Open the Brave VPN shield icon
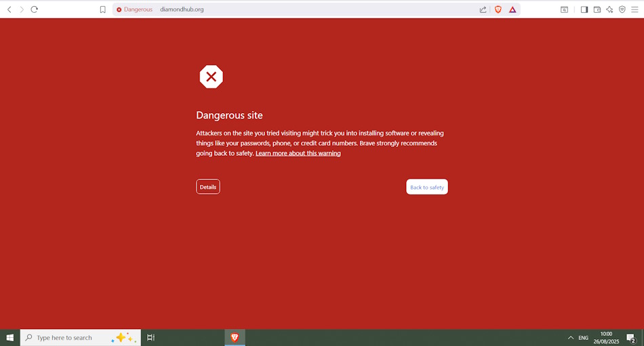The image size is (644, 346). pyautogui.click(x=622, y=9)
